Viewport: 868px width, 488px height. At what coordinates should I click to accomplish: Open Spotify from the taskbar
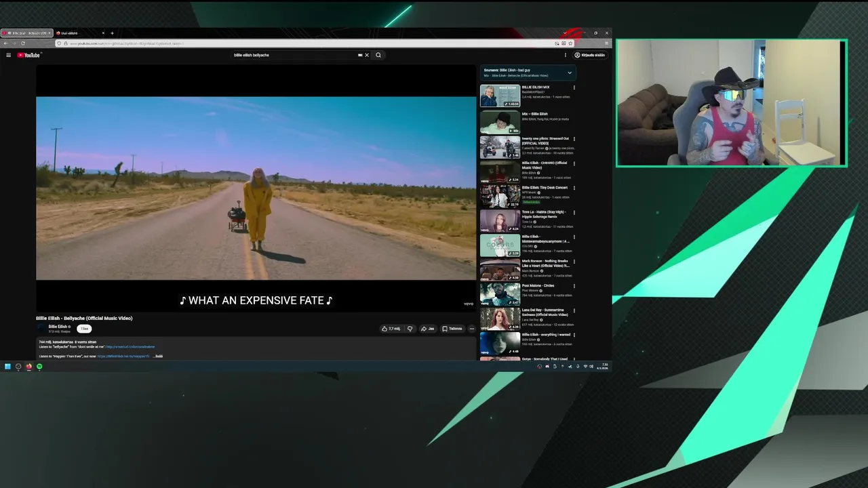[x=39, y=367]
